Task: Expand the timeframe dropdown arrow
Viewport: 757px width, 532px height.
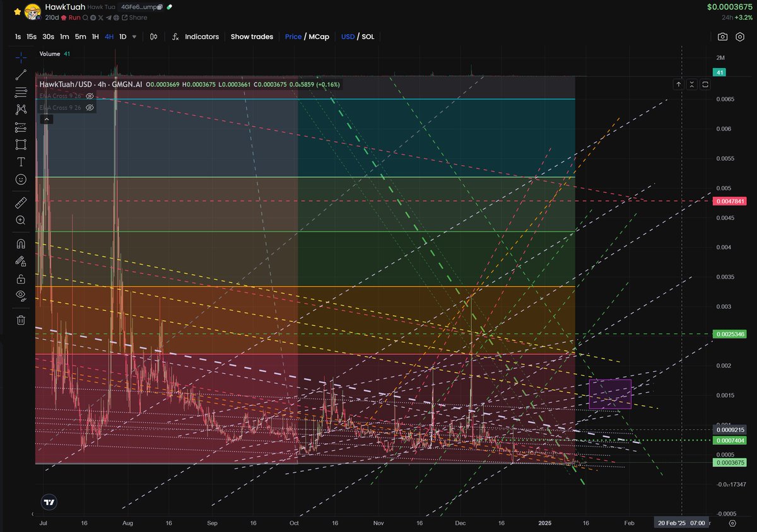Action: [134, 37]
